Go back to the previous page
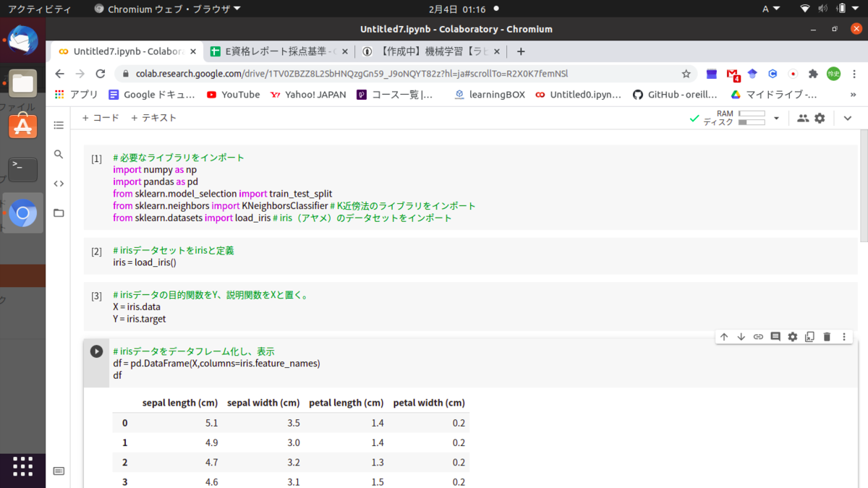The height and width of the screenshot is (488, 868). [60, 74]
